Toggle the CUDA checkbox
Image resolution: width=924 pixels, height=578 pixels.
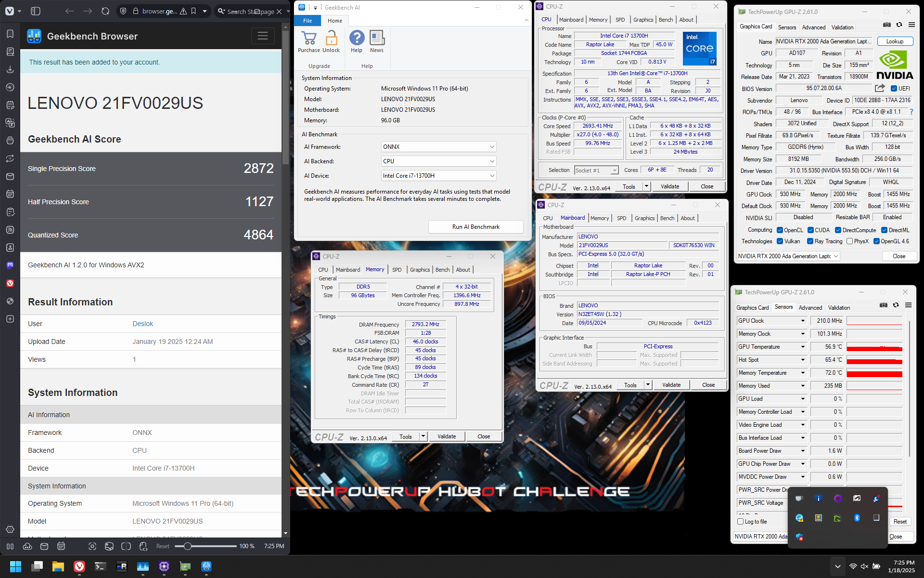point(810,230)
